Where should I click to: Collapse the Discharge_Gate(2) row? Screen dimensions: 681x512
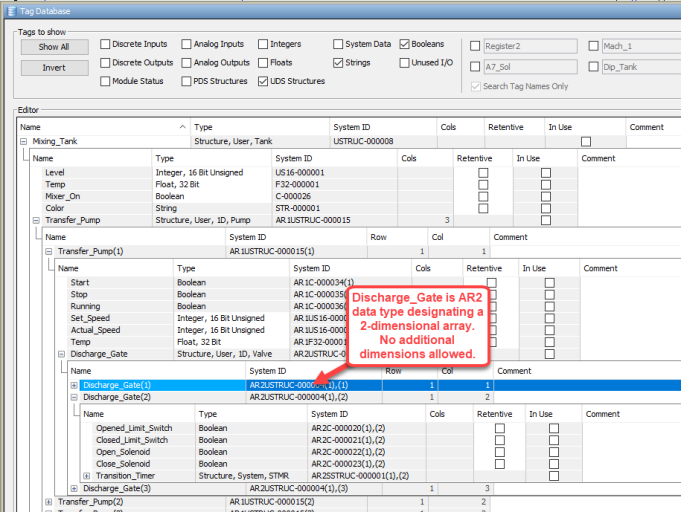tap(75, 397)
